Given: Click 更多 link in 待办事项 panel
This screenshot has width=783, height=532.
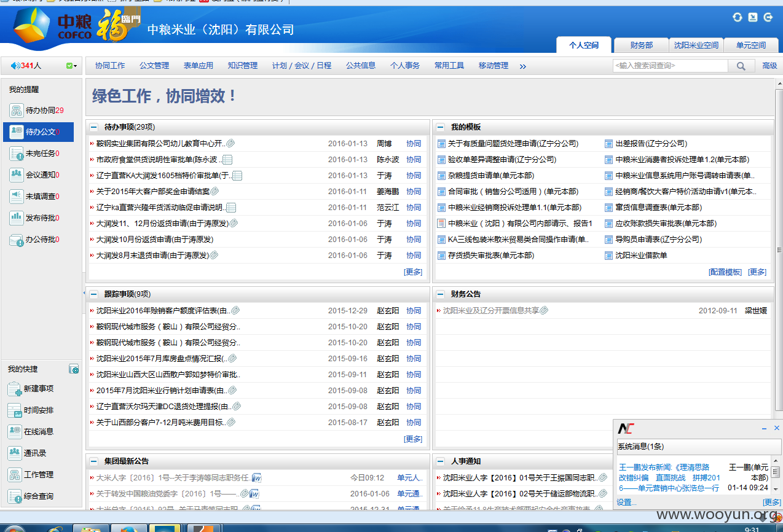Looking at the screenshot, I should [x=413, y=272].
